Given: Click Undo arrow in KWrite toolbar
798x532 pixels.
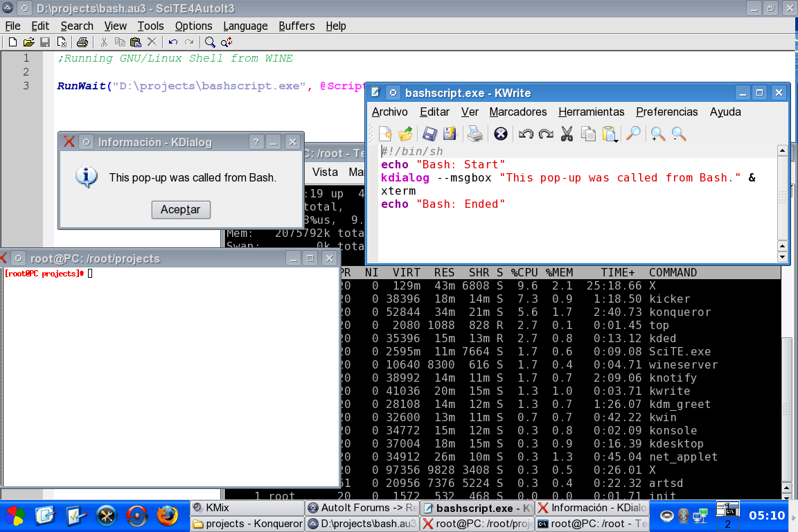Looking at the screenshot, I should (526, 134).
